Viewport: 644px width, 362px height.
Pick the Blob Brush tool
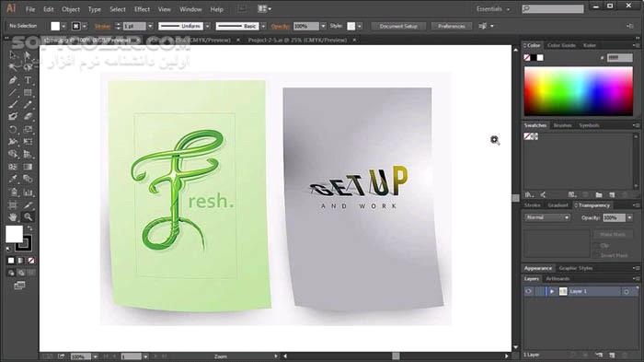tap(13, 117)
